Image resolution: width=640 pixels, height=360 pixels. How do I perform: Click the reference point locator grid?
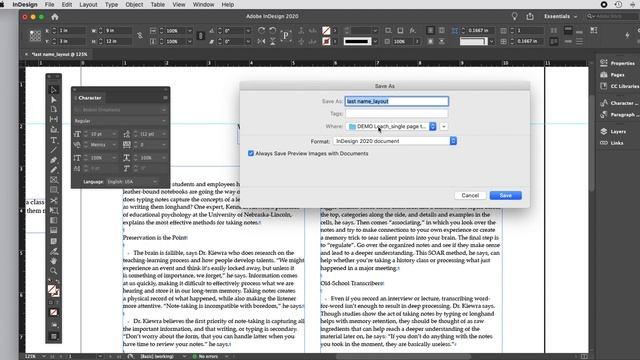[x=35, y=36]
